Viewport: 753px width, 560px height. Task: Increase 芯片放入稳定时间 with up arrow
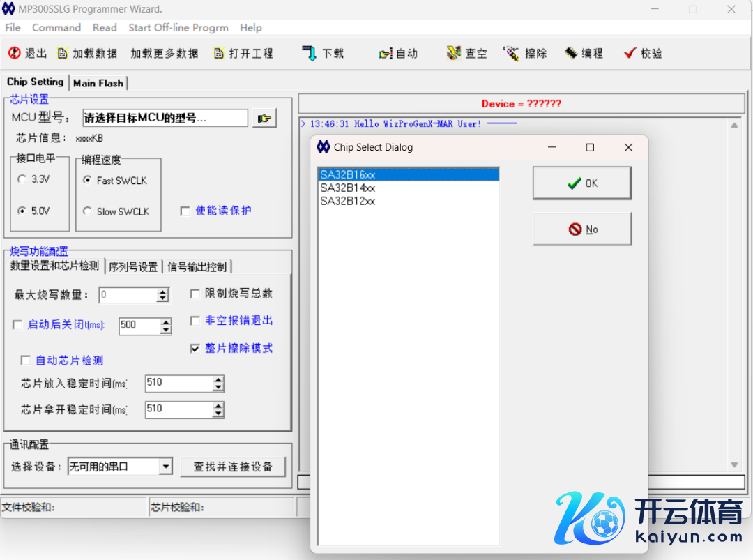tap(218, 379)
